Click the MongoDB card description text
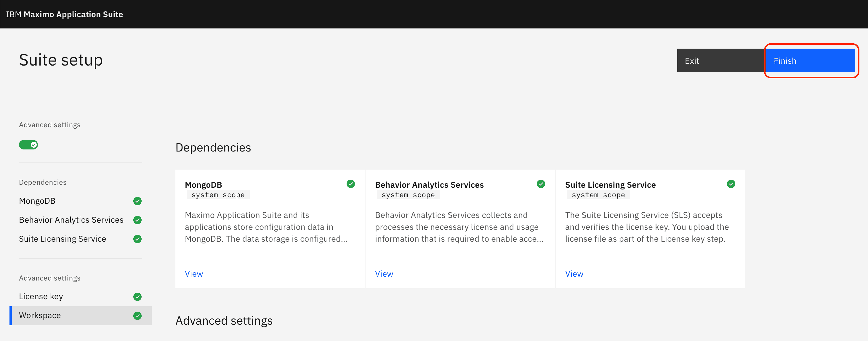The image size is (868, 341). (266, 227)
